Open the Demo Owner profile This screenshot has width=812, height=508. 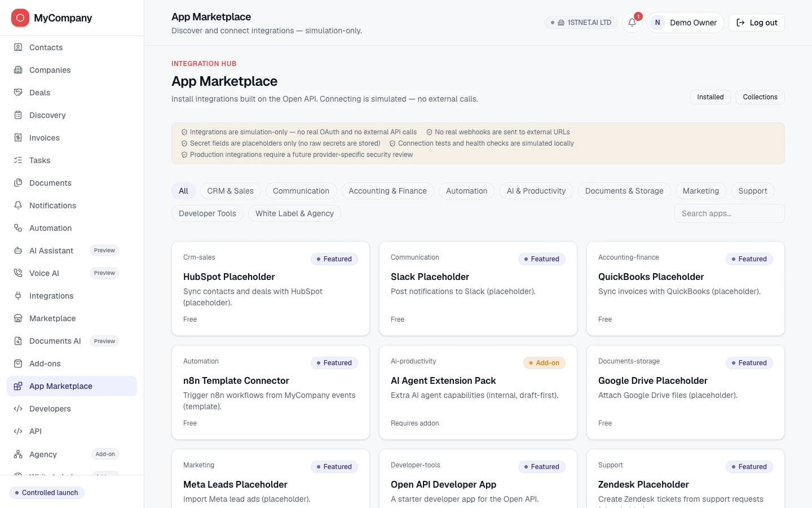click(686, 23)
